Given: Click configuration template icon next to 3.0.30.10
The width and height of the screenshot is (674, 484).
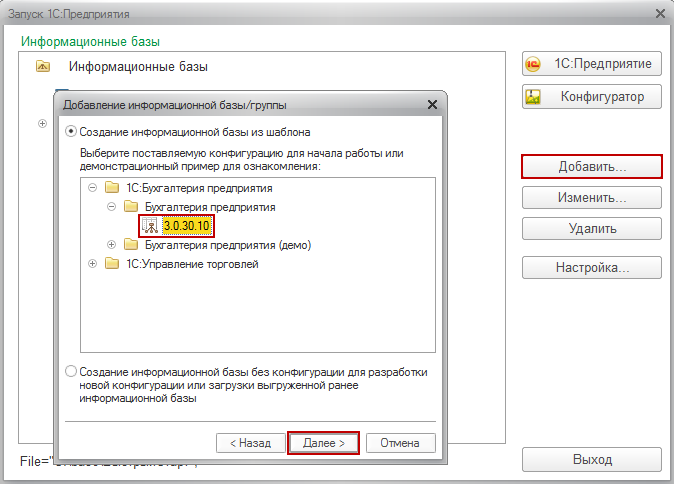Looking at the screenshot, I should click(150, 226).
